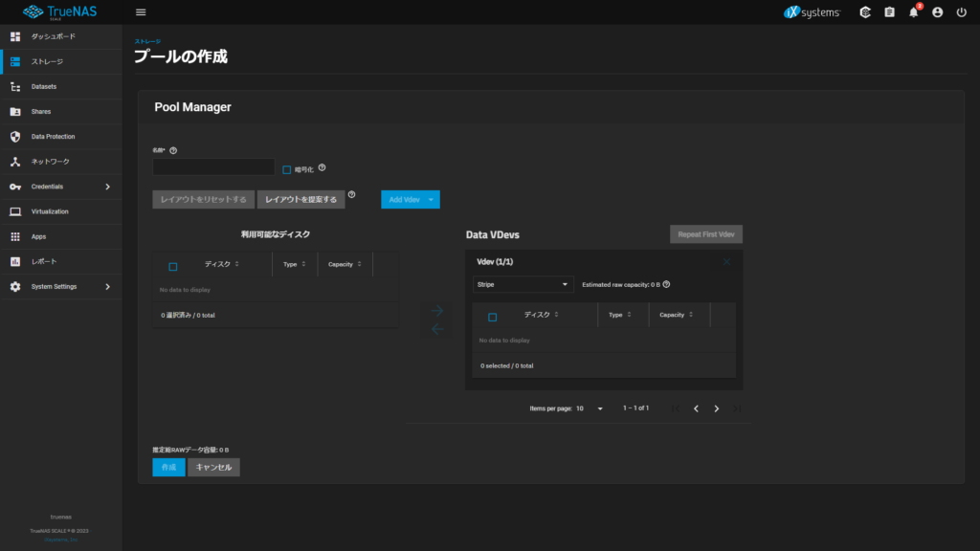Open the Stripe vdev layout dropdown

[523, 284]
